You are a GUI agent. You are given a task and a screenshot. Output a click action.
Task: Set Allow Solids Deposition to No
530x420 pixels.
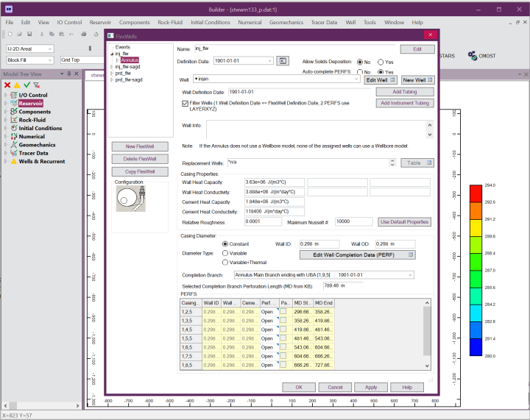[360, 62]
